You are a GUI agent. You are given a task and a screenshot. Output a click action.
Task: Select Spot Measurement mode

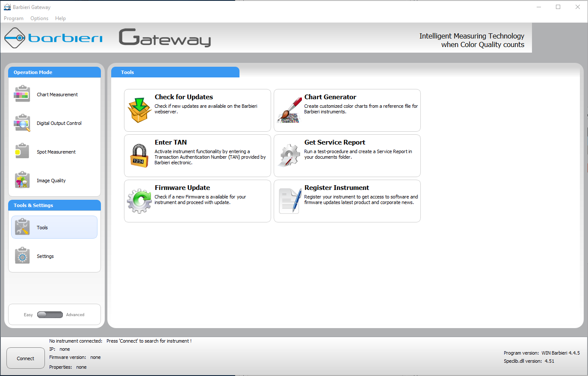pos(54,152)
